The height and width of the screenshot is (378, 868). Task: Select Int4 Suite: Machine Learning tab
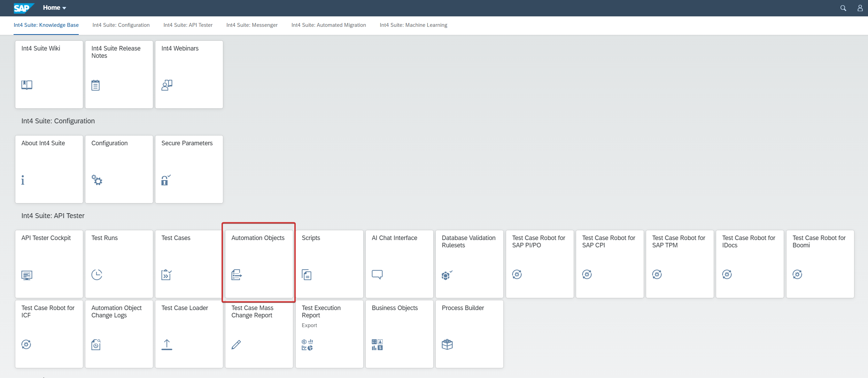(413, 25)
